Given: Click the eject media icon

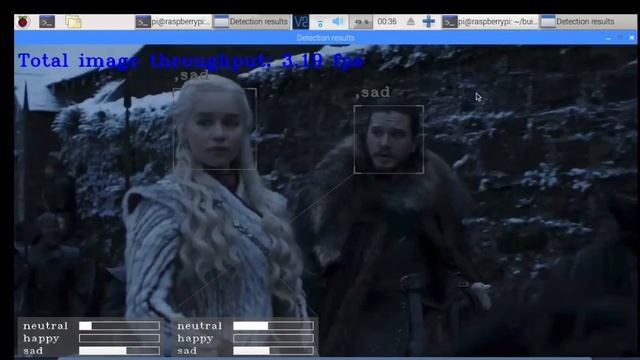Looking at the screenshot, I should (x=411, y=22).
